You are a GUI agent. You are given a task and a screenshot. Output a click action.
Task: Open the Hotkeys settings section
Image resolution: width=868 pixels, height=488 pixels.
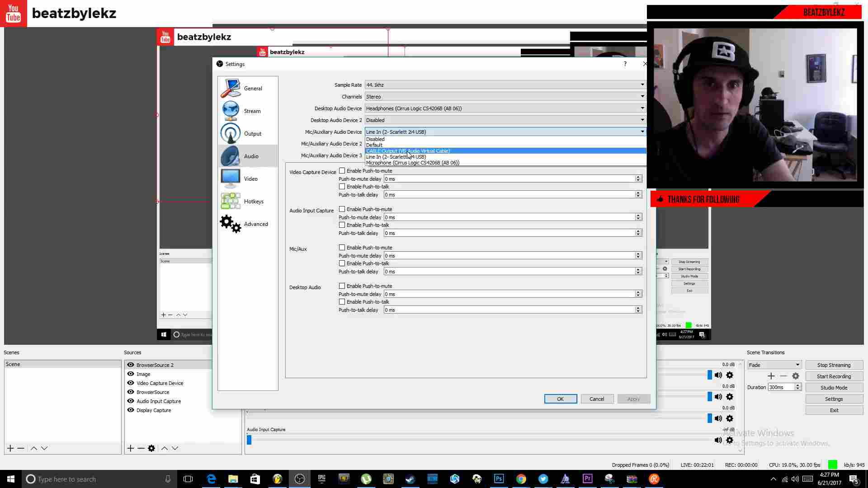248,201
